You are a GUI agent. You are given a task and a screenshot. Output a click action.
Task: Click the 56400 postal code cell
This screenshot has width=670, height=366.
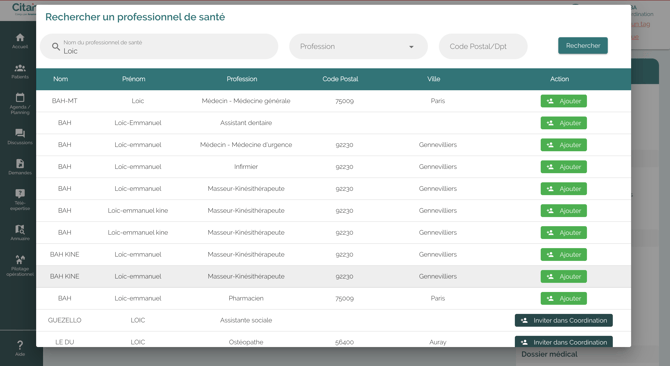[x=344, y=342]
